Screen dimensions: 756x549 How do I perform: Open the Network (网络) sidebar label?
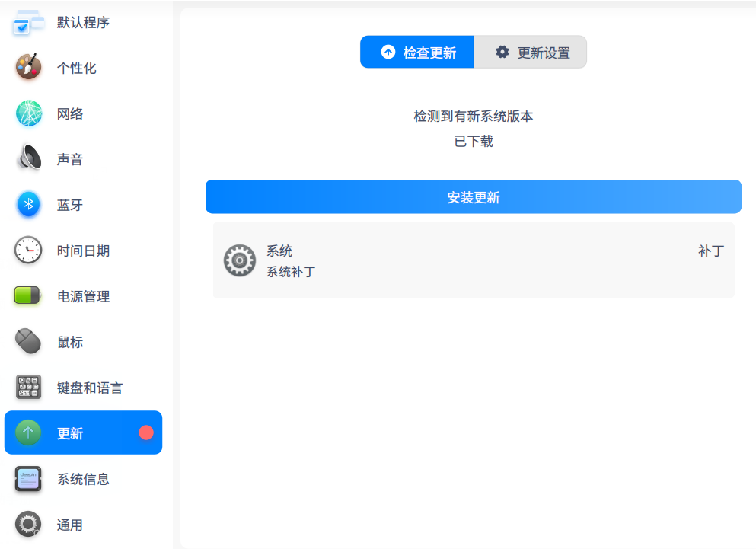point(70,114)
